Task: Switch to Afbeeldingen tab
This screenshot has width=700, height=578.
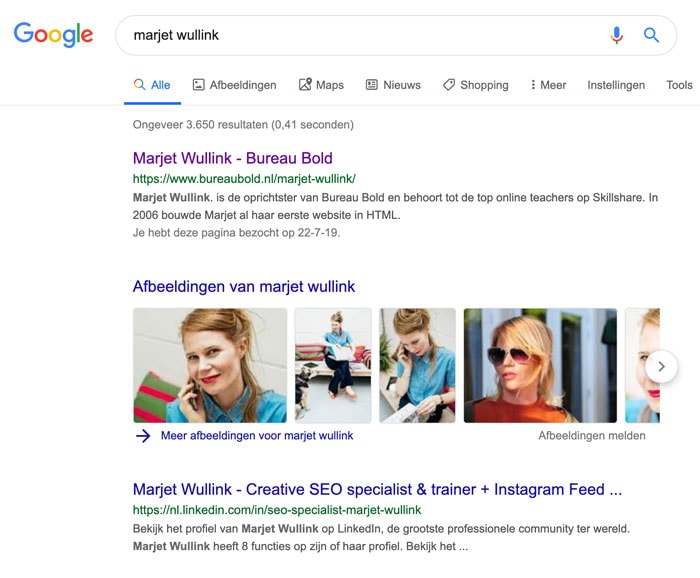Action: click(x=234, y=85)
